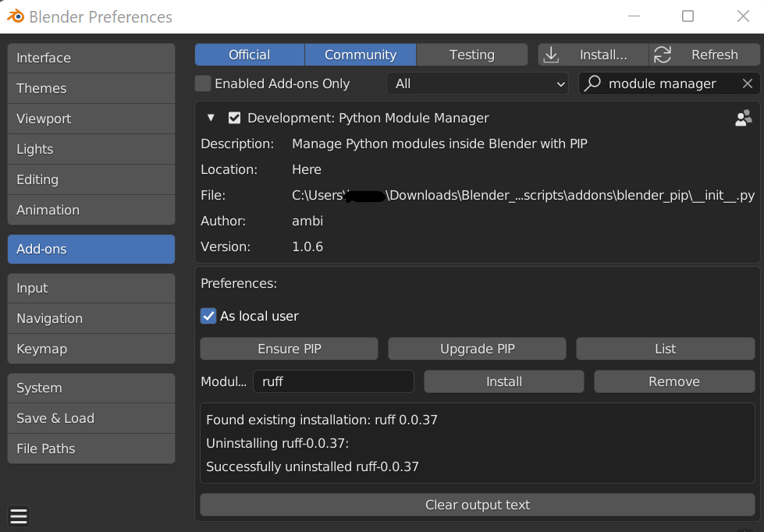Toggle Enabled Add-ons Only checkbox
This screenshot has width=764, height=532.
pyautogui.click(x=203, y=83)
